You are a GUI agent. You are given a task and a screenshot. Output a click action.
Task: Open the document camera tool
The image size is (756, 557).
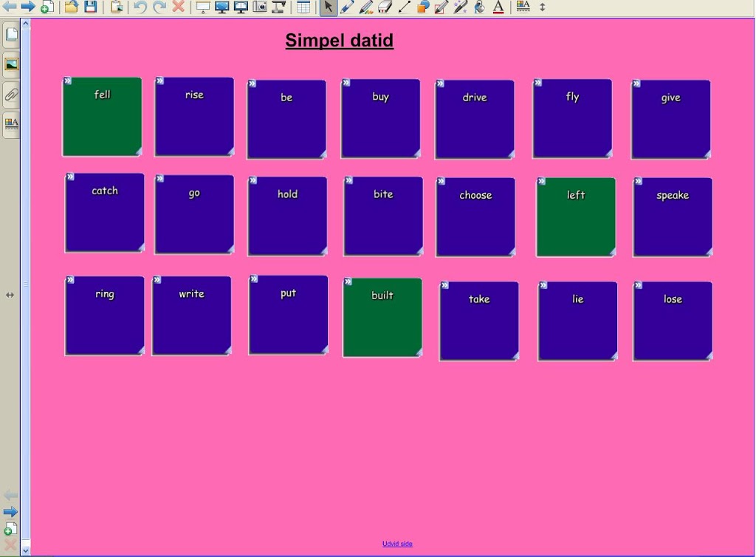278,7
